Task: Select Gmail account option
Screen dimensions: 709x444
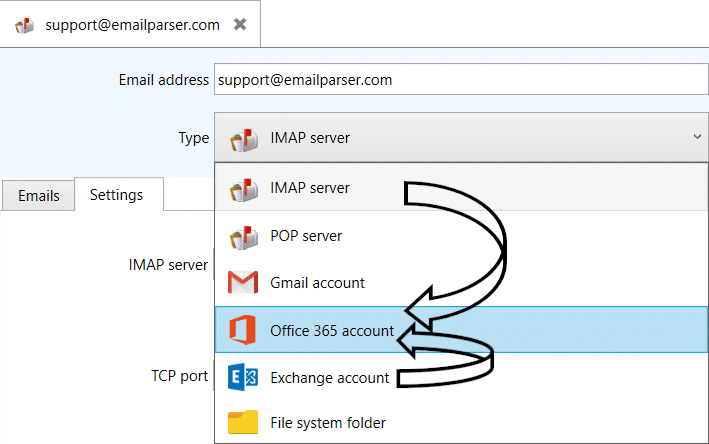Action: [461, 283]
